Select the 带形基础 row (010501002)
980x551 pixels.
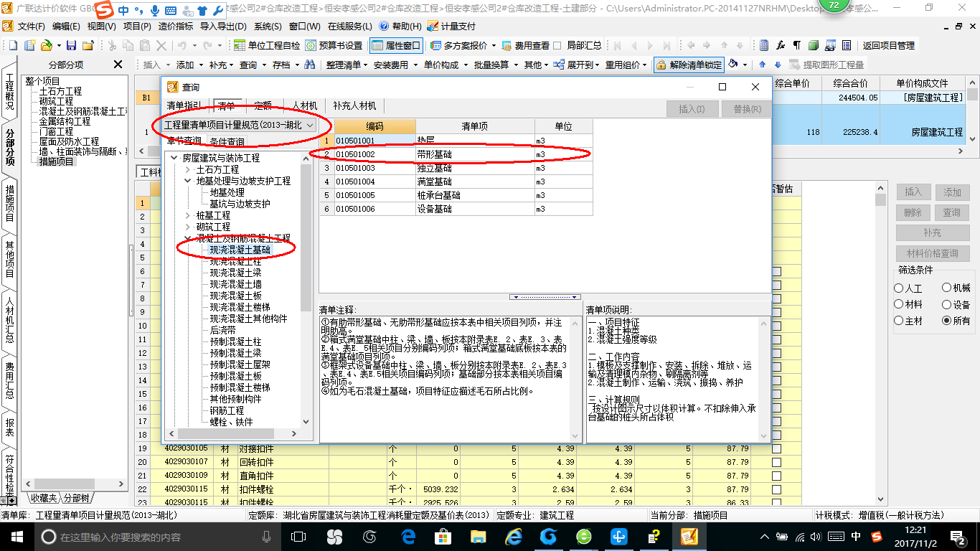pos(456,154)
